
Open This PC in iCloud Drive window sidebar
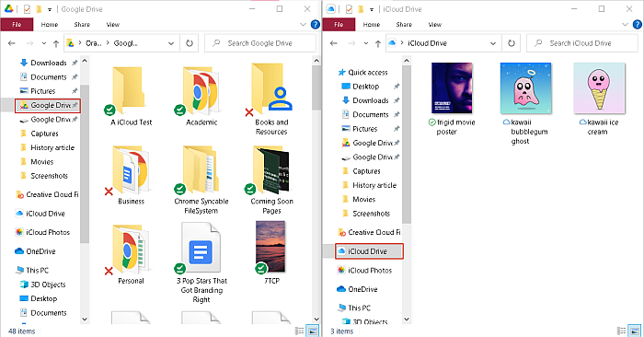(354, 308)
